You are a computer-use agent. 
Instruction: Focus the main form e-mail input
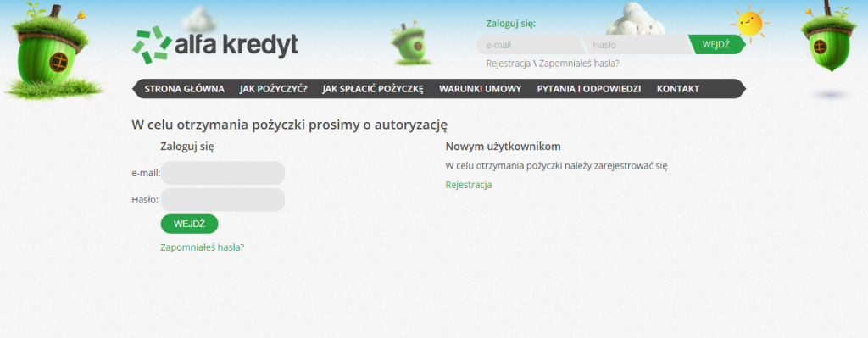(223, 173)
